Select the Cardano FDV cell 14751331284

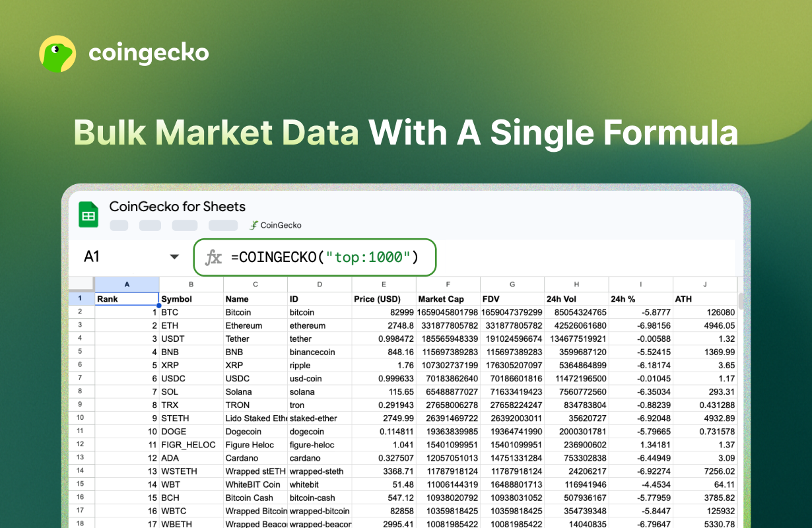[x=512, y=457]
